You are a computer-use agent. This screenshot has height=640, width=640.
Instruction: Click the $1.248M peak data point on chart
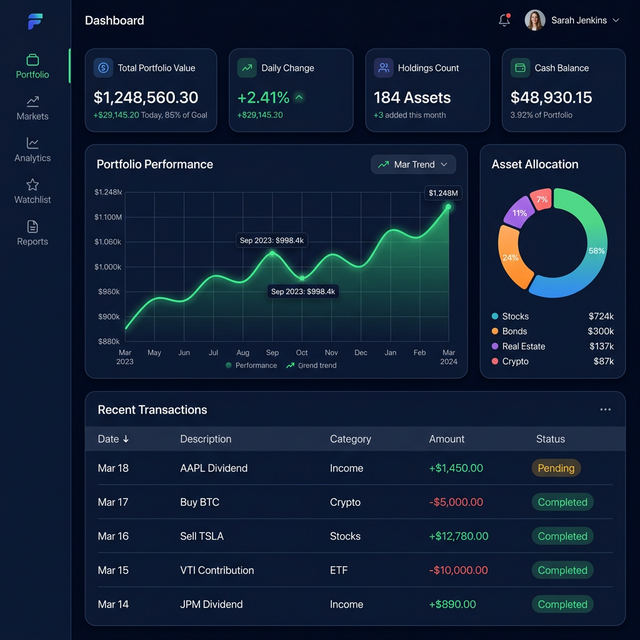point(448,207)
